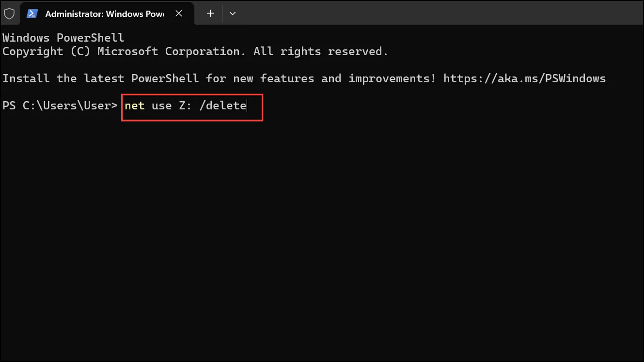Click the "improvements!" word in install message
This screenshot has width=644, height=362.
[392, 78]
